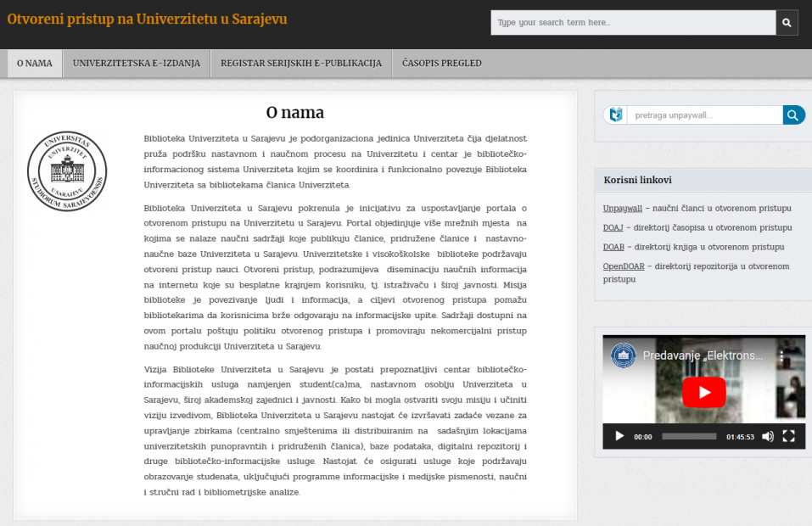Click the site search magnifier icon
The width and height of the screenshot is (812, 526).
(786, 23)
